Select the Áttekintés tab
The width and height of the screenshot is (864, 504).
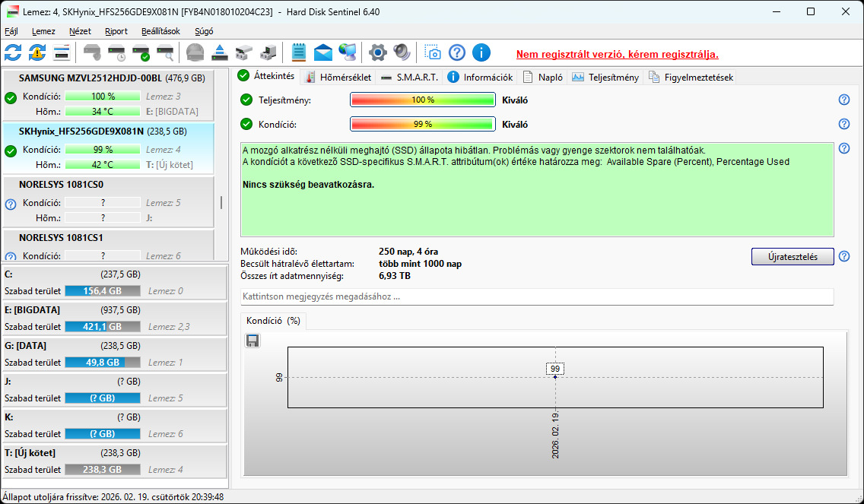[x=268, y=76]
